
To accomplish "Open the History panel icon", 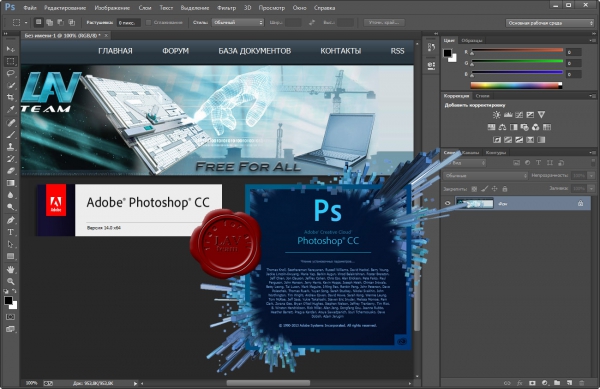I will [431, 47].
